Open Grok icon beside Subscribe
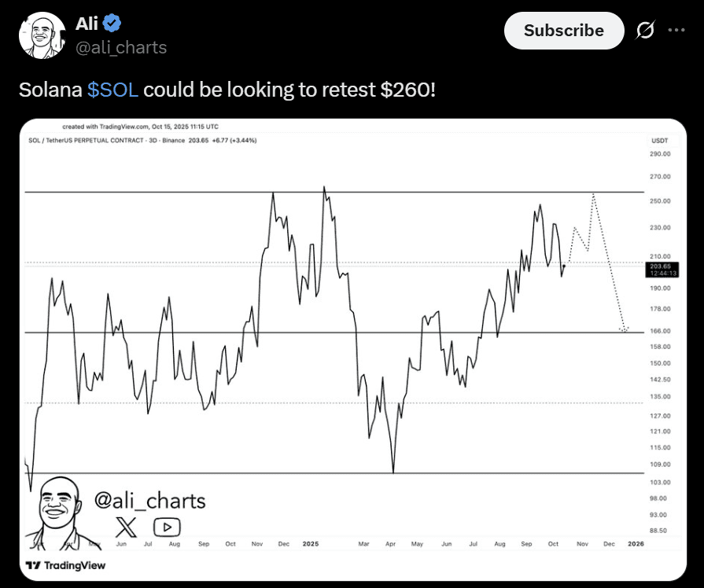Image resolution: width=704 pixels, height=588 pixels. [645, 31]
